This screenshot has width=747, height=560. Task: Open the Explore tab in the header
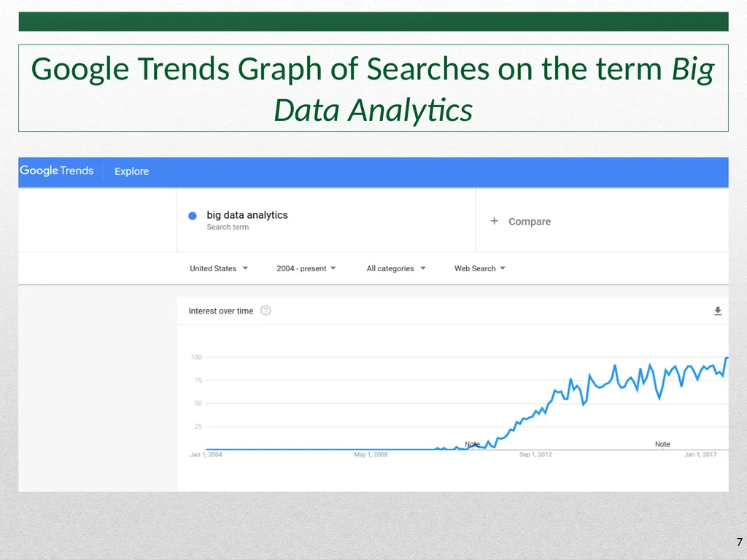(131, 171)
